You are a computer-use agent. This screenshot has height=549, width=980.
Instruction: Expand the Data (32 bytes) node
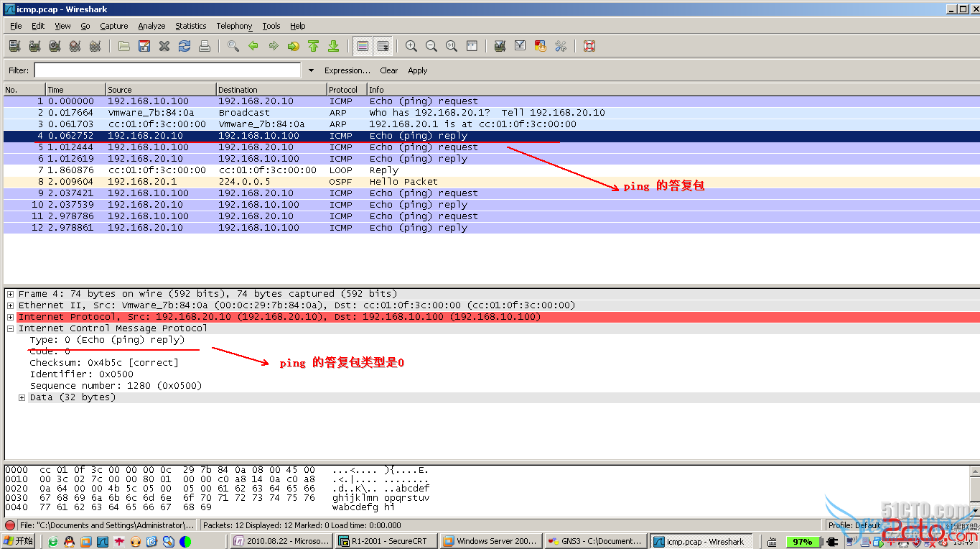[22, 397]
